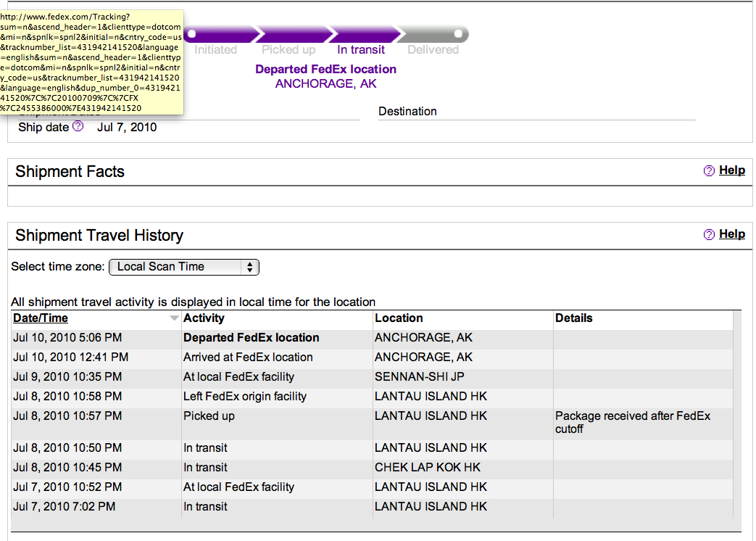Click the Date/Time sort arrow icon
Screen dimensions: 756x541
pyautogui.click(x=174, y=318)
